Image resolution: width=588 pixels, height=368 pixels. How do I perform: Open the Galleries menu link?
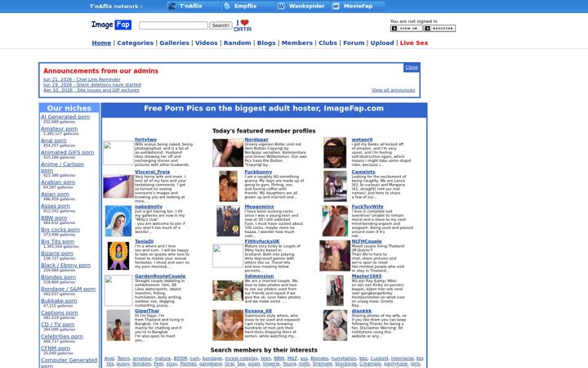pyautogui.click(x=175, y=43)
